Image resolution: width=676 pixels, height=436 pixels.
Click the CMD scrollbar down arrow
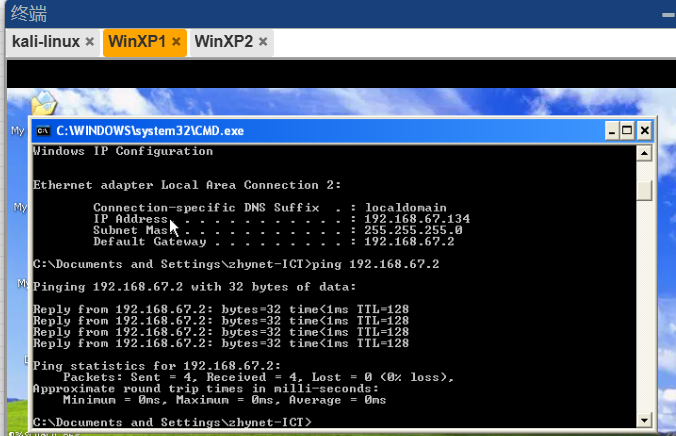pos(644,420)
